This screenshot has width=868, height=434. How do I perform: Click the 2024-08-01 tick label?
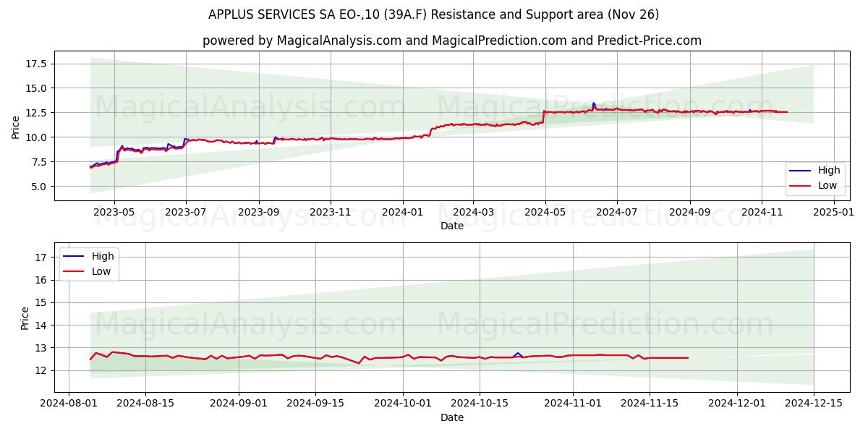click(x=69, y=404)
